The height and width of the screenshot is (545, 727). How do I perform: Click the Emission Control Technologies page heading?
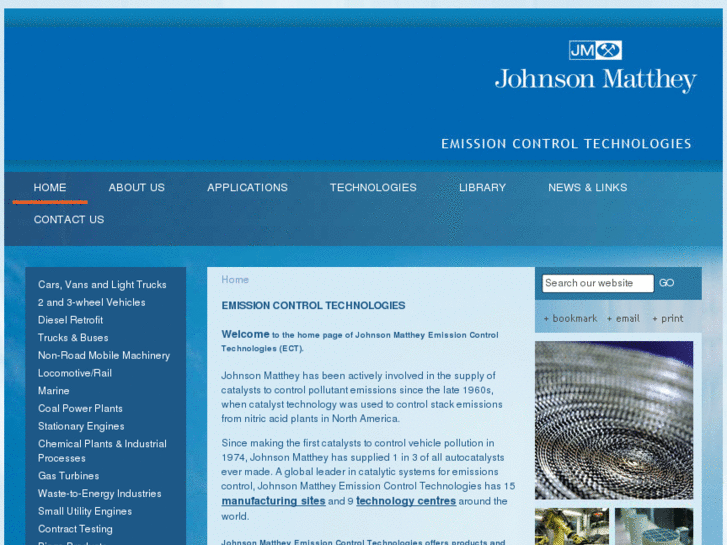(x=313, y=305)
